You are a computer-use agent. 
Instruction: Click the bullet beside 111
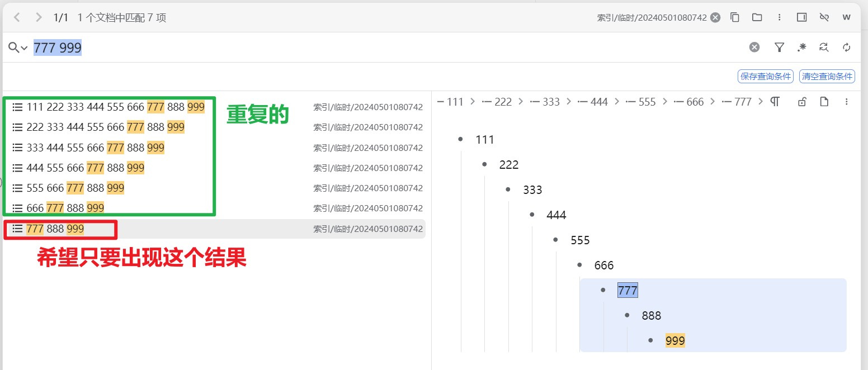coord(460,139)
